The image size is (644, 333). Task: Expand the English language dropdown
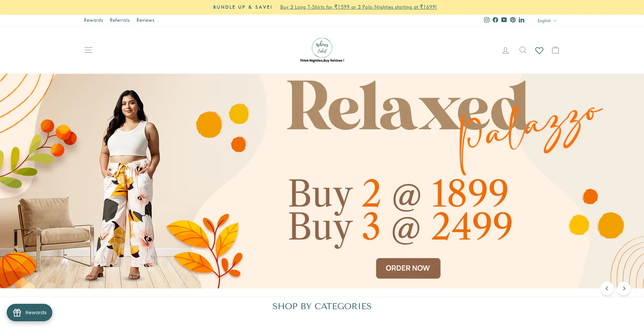547,20
